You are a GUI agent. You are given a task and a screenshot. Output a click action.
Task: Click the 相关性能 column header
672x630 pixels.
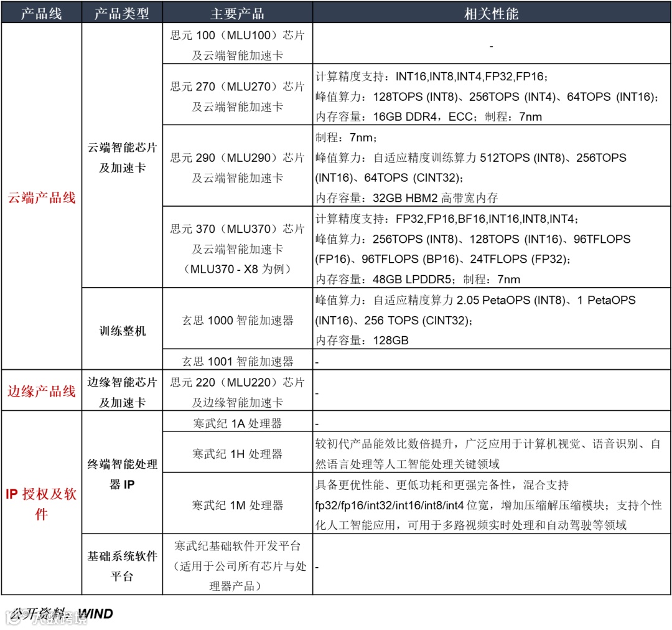click(x=492, y=12)
